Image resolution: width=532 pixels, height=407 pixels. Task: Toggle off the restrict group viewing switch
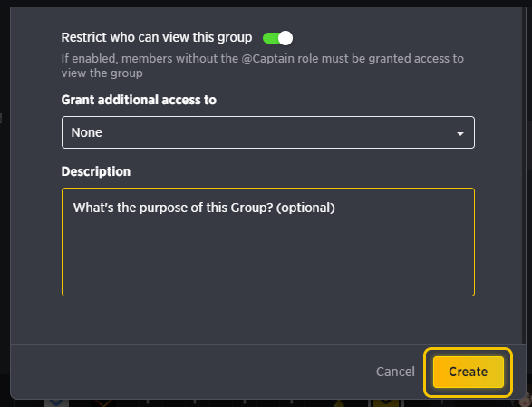(277, 38)
